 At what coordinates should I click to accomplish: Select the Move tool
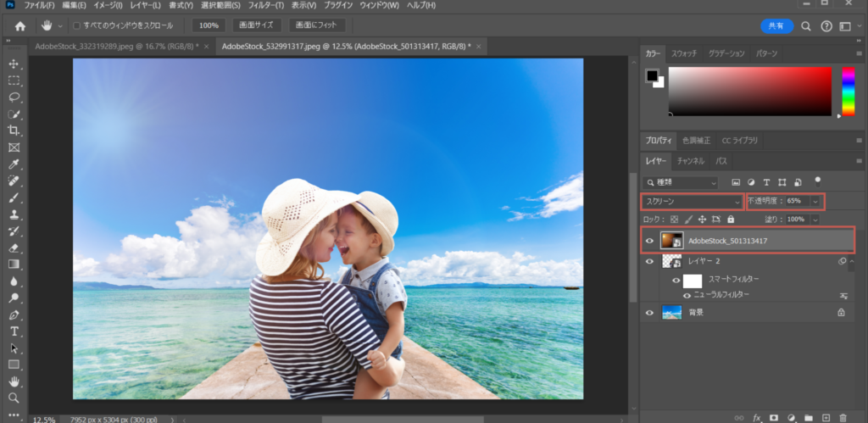click(x=14, y=64)
